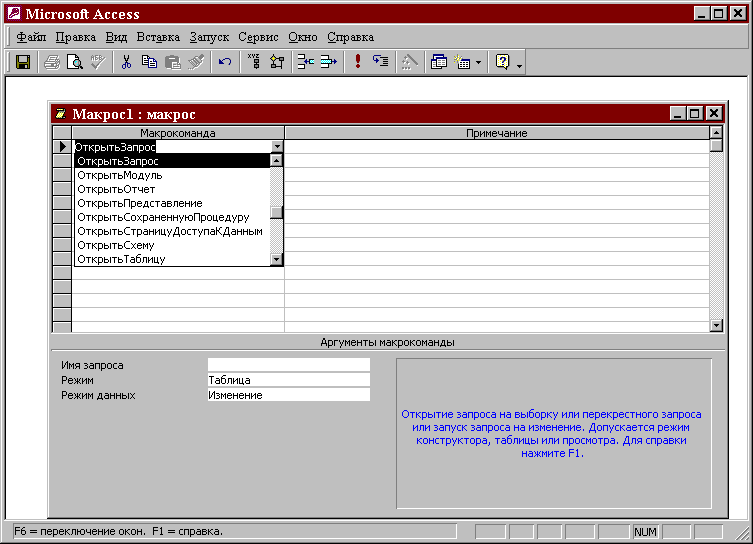
Task: Select ОткрытьТаблицу in the list
Action: [173, 259]
